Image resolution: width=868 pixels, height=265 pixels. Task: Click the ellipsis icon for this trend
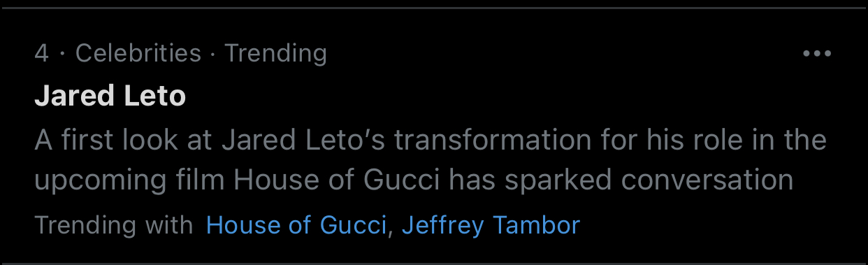coord(817,54)
